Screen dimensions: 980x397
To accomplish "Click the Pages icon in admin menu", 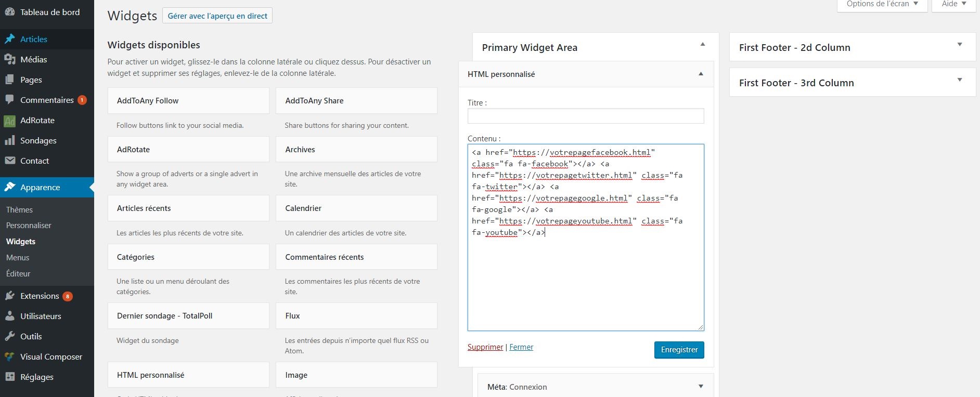I will point(10,80).
